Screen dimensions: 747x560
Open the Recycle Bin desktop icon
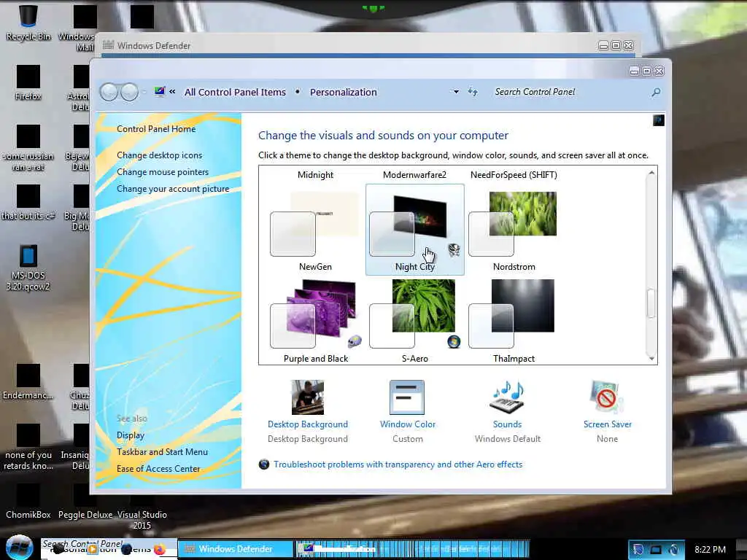(x=28, y=23)
